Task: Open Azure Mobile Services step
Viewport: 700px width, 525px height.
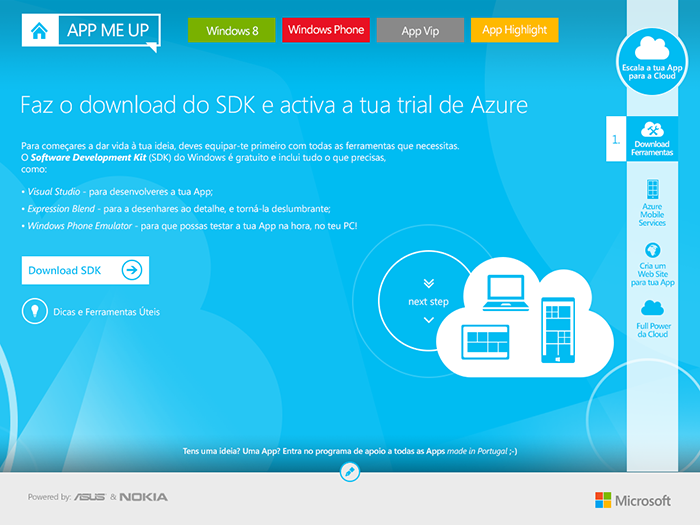Action: (x=652, y=203)
